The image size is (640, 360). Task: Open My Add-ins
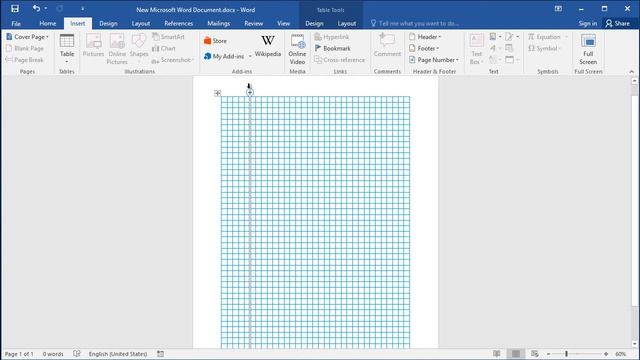pyautogui.click(x=224, y=56)
